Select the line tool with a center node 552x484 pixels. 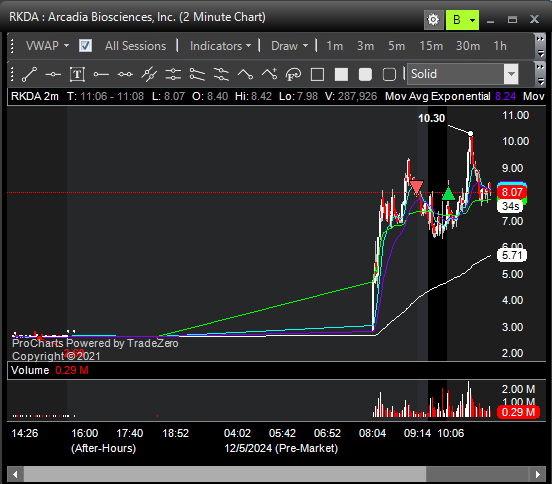coord(53,74)
